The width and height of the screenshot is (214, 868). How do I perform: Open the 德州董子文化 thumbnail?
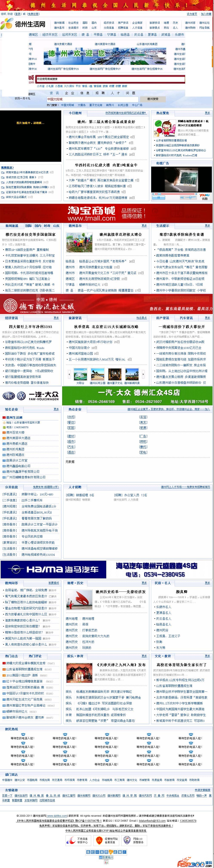(115, 374)
